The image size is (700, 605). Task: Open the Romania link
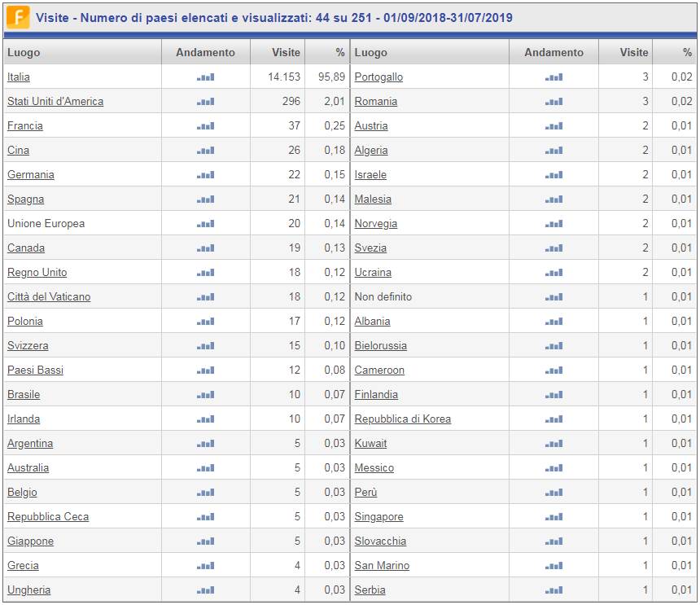pos(376,101)
